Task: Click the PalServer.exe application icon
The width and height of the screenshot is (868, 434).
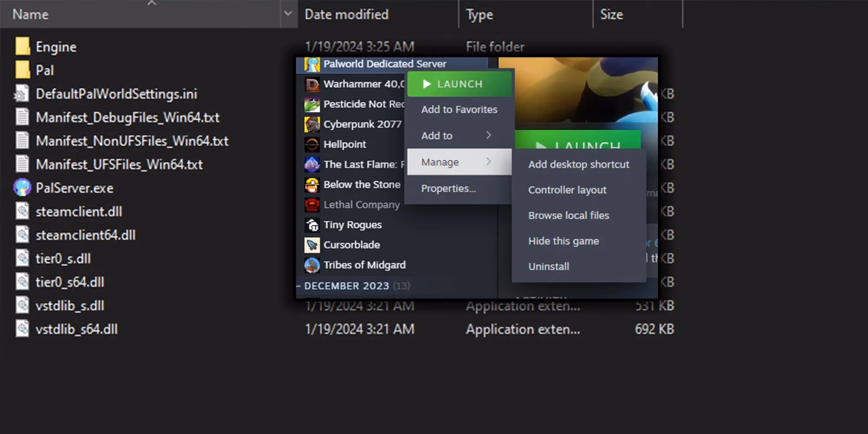Action: 22,187
